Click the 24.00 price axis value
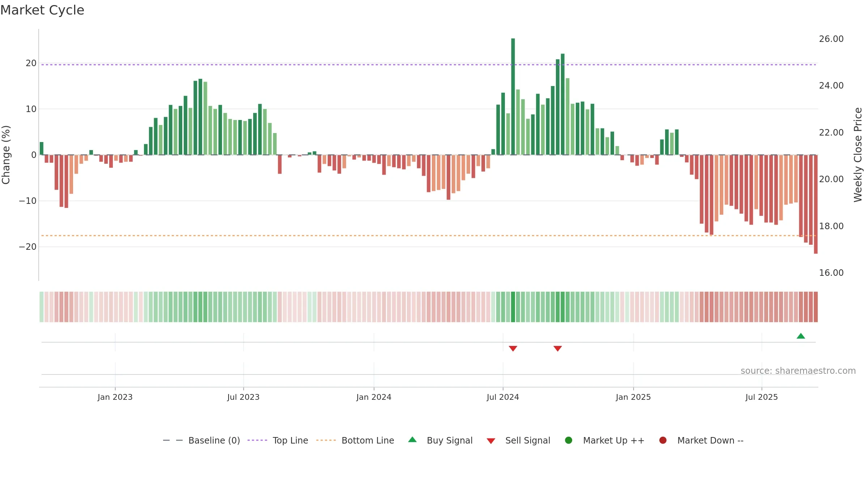The width and height of the screenshot is (868, 488). point(831,86)
